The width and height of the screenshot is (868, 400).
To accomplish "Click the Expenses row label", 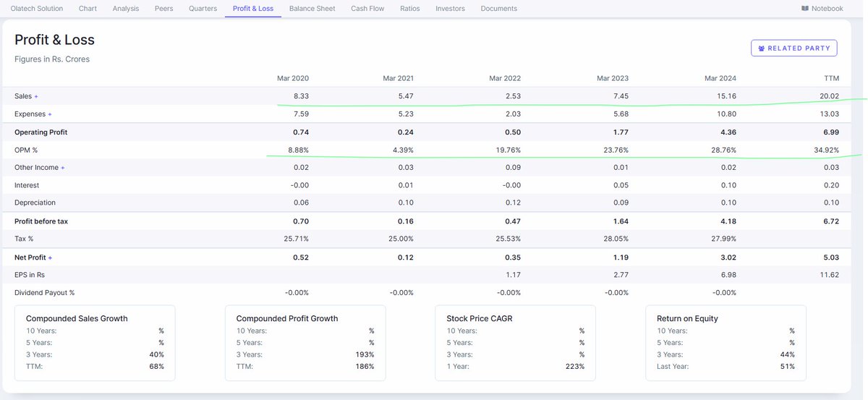I will click(x=30, y=114).
